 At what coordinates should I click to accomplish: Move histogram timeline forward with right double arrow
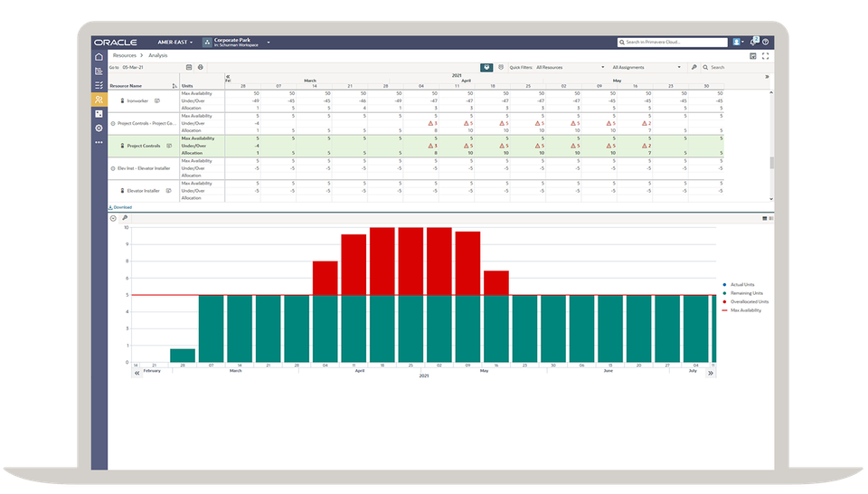(x=711, y=374)
